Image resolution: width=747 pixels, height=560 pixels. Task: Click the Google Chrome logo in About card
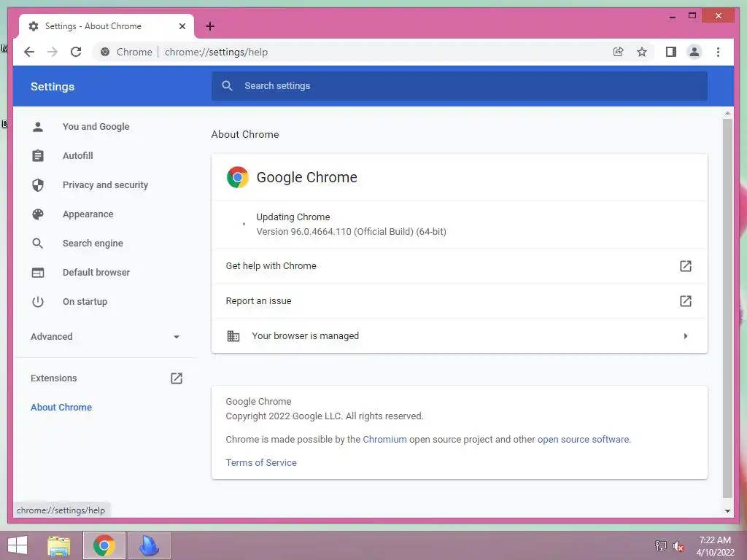pos(238,177)
